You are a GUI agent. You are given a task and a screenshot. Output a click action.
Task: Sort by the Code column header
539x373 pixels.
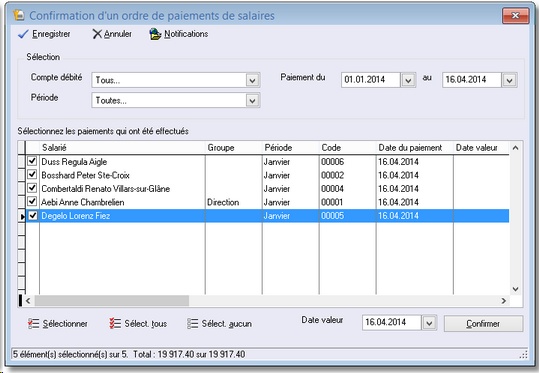(348, 148)
